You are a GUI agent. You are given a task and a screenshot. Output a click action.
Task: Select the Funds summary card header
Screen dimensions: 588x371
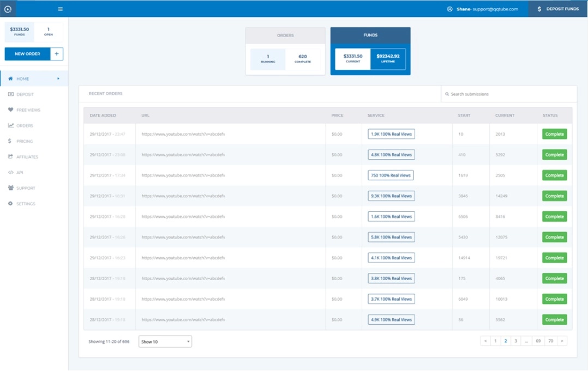[x=370, y=35]
